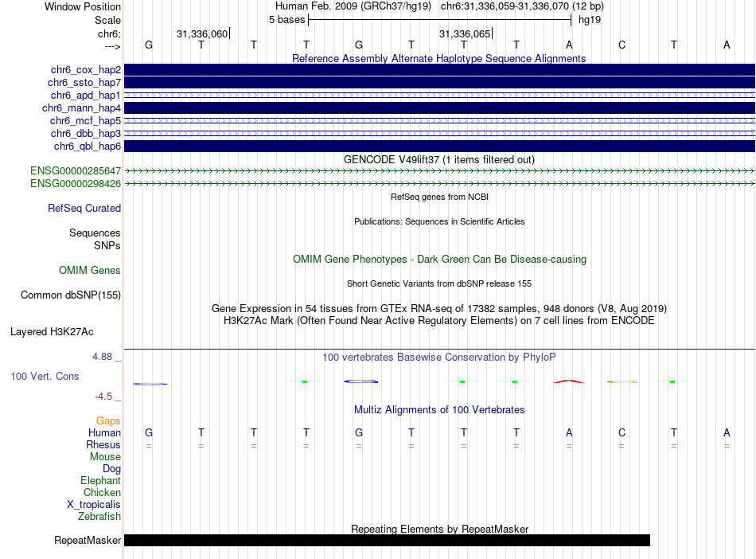Open Repeating Elements by RepeatMasker title
756x559 pixels.
[x=440, y=529]
